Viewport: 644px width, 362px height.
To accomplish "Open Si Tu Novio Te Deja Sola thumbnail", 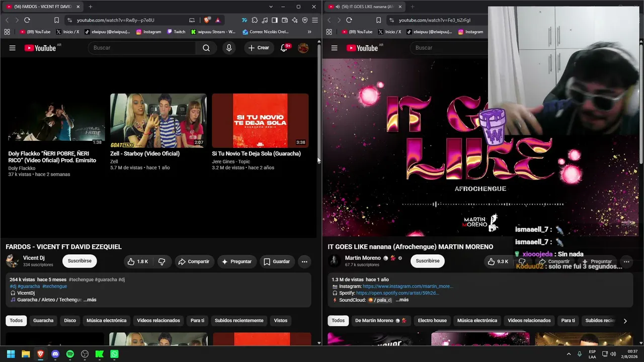I will pyautogui.click(x=260, y=121).
